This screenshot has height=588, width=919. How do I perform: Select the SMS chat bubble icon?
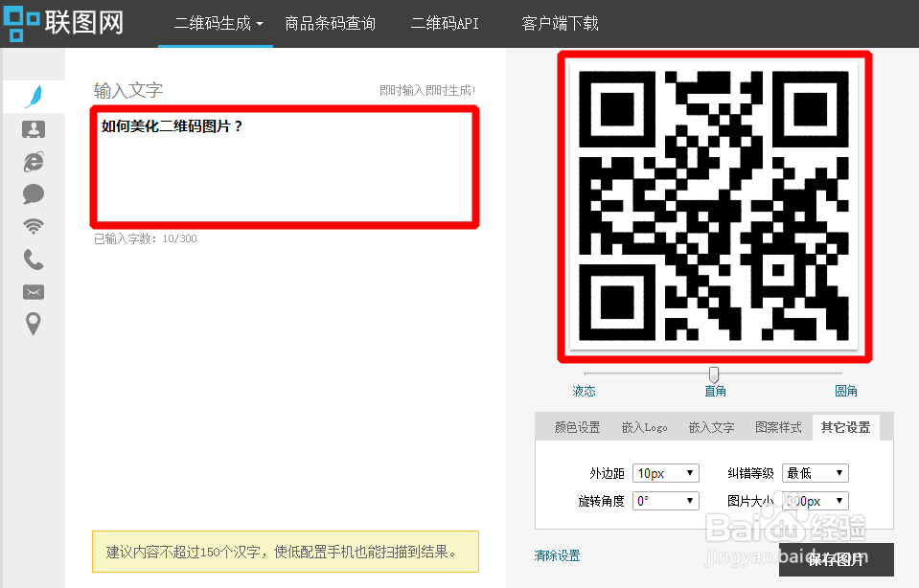click(x=34, y=193)
